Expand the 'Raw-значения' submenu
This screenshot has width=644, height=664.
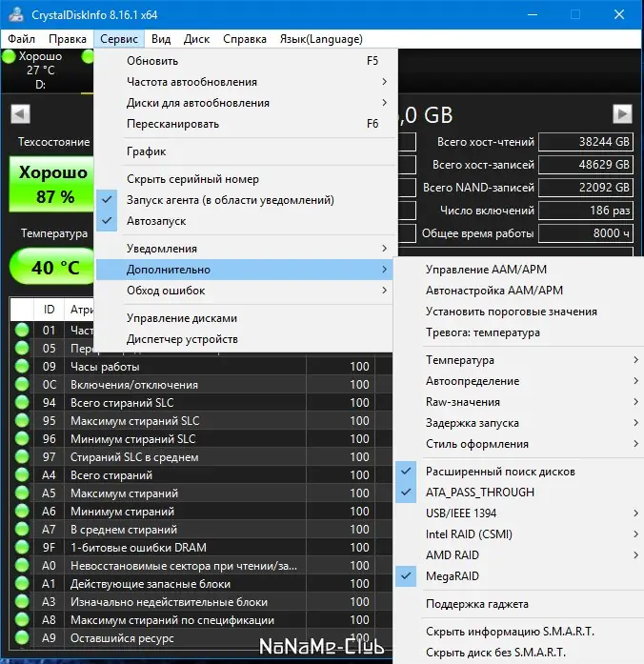(519, 402)
